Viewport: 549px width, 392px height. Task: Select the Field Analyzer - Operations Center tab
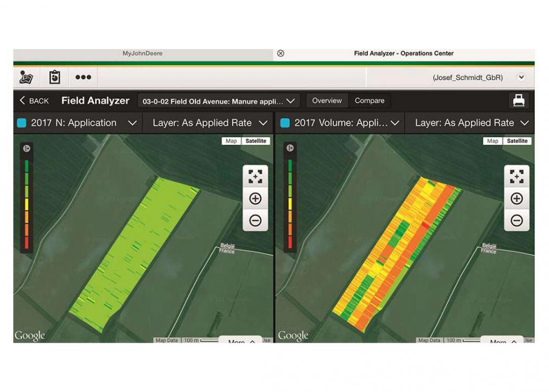point(404,54)
